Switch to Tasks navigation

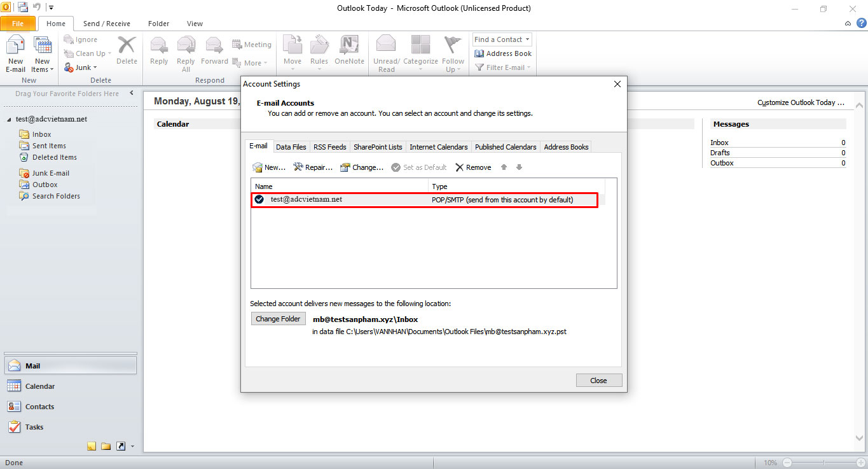[x=70, y=426]
